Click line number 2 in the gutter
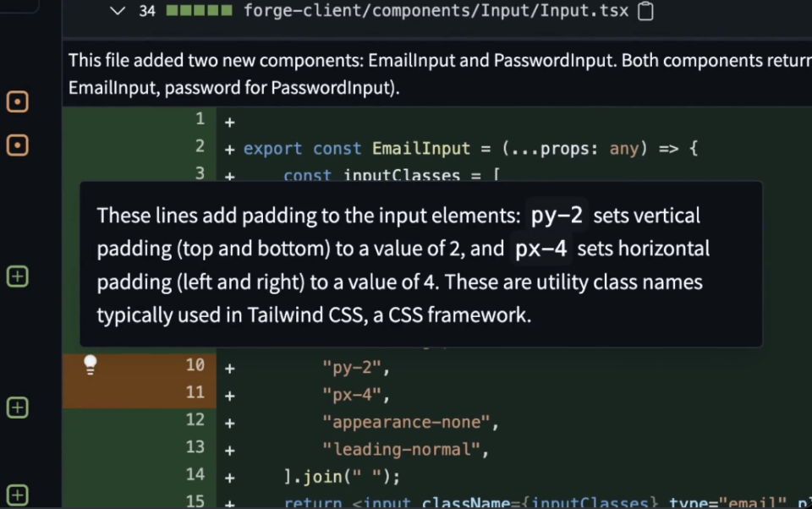 click(200, 146)
